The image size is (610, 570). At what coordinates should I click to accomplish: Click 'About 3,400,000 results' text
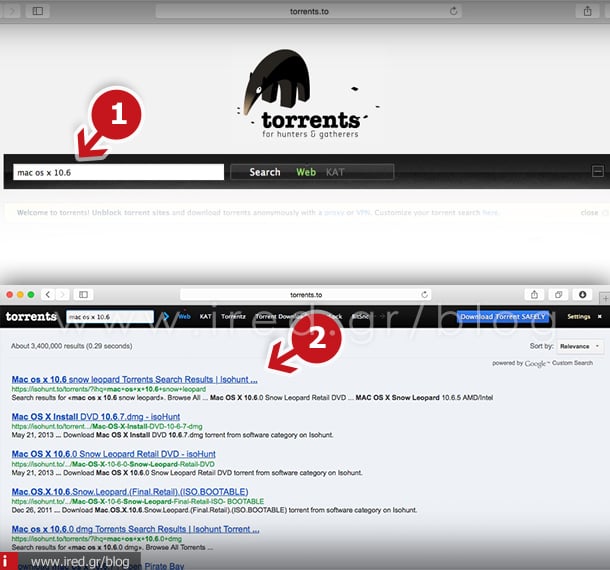[72, 346]
